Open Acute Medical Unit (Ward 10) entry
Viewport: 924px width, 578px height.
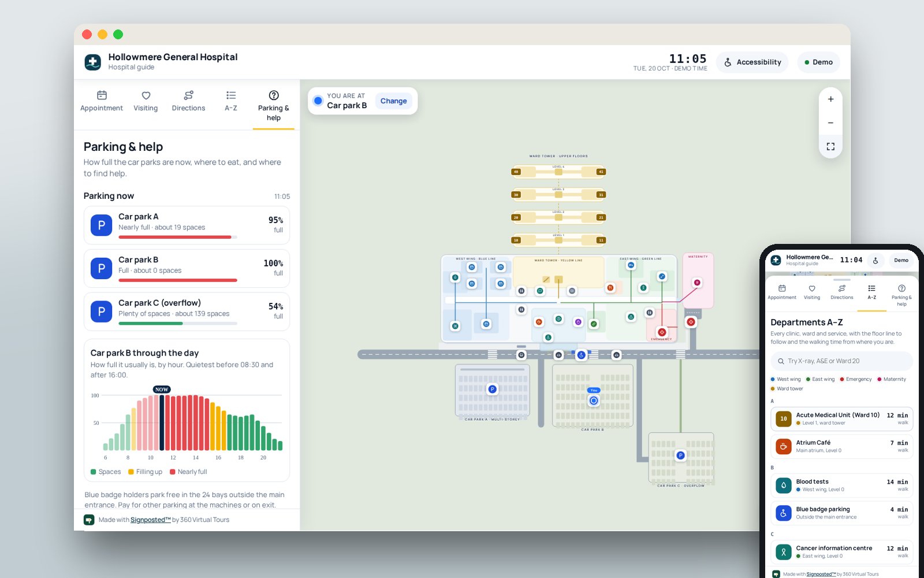point(841,418)
